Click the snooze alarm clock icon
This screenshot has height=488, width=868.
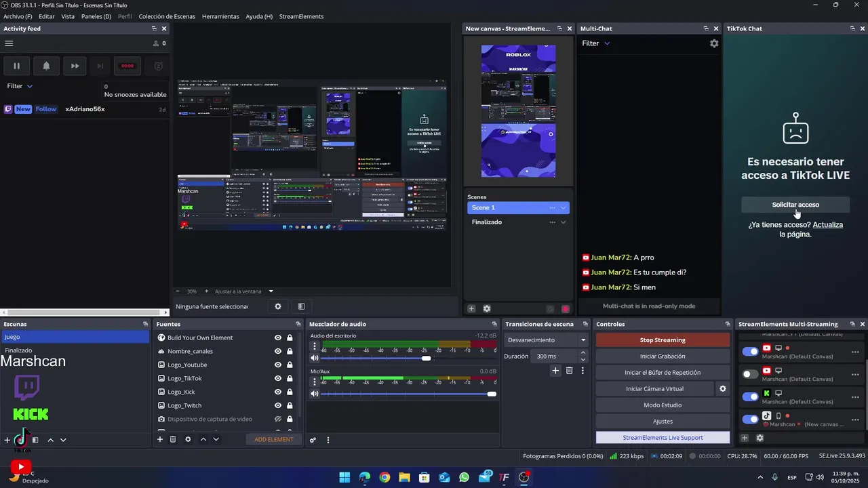[159, 66]
